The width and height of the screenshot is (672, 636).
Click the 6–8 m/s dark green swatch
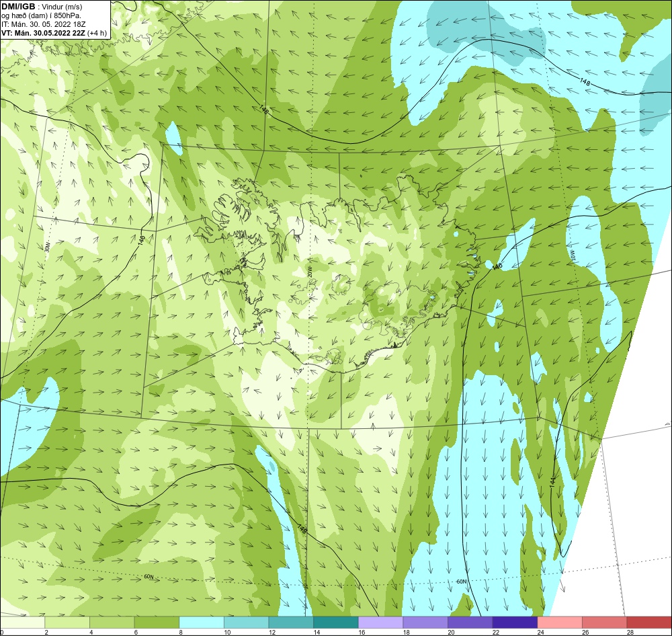tap(157, 623)
